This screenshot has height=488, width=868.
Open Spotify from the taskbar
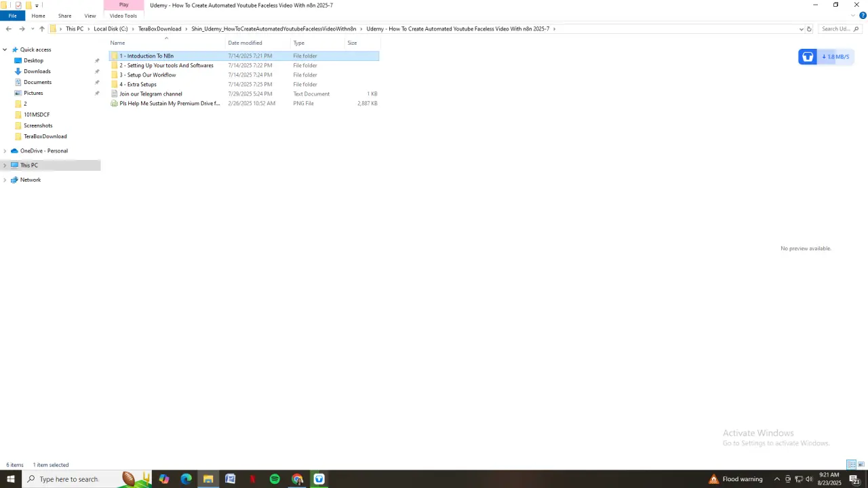coord(275,479)
